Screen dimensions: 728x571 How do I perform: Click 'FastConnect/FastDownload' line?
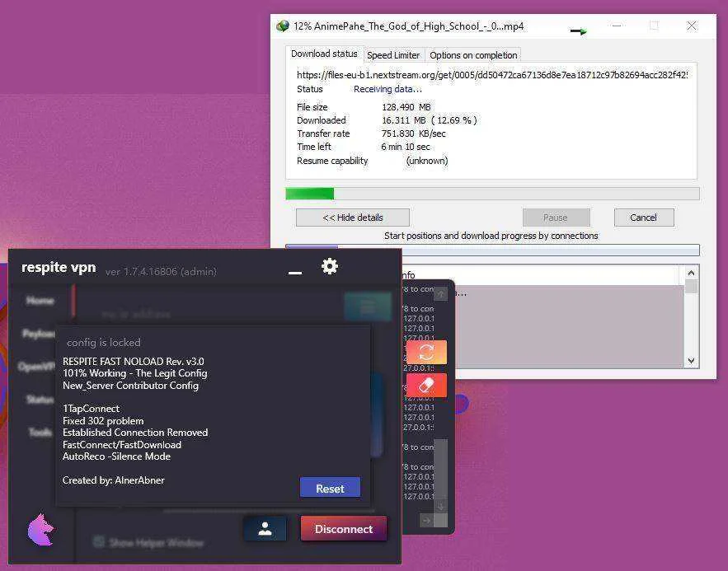point(122,444)
